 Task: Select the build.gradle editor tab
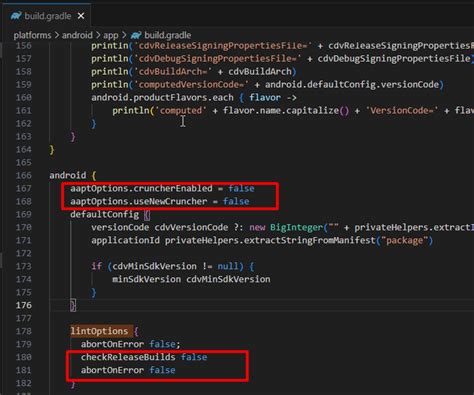click(x=47, y=16)
